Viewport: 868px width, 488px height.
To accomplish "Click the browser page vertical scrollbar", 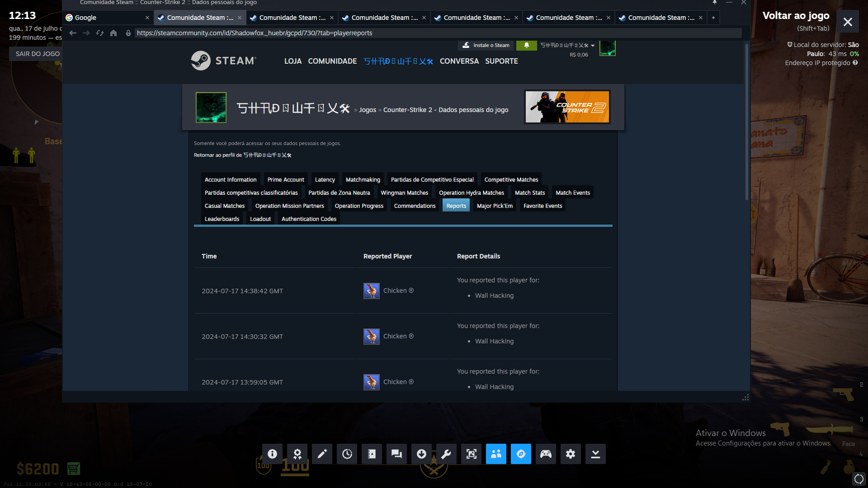I will [x=746, y=122].
